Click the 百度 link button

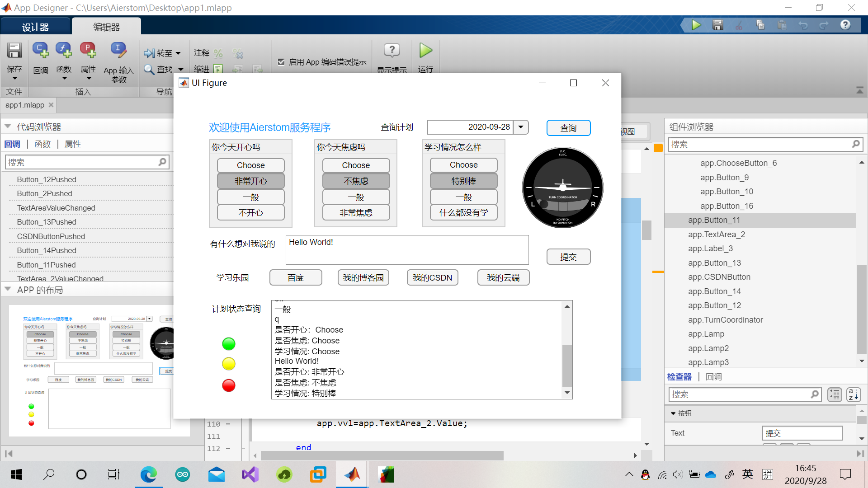tap(294, 278)
